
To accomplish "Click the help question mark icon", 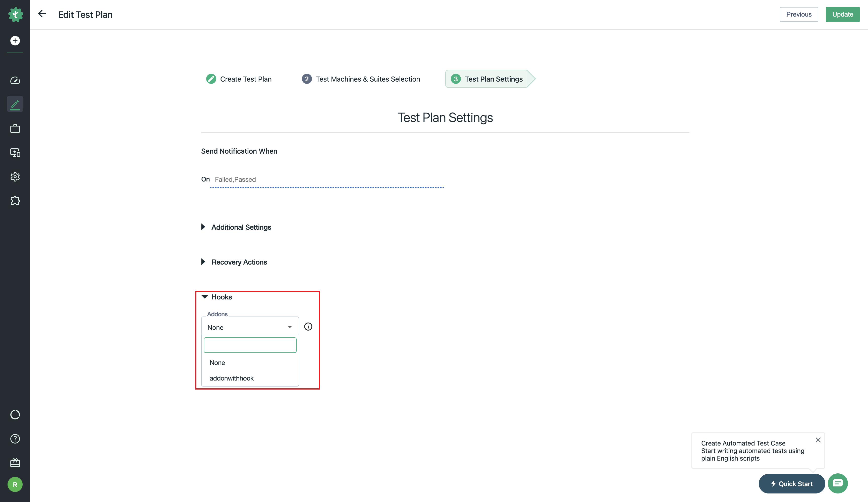I will click(x=15, y=439).
